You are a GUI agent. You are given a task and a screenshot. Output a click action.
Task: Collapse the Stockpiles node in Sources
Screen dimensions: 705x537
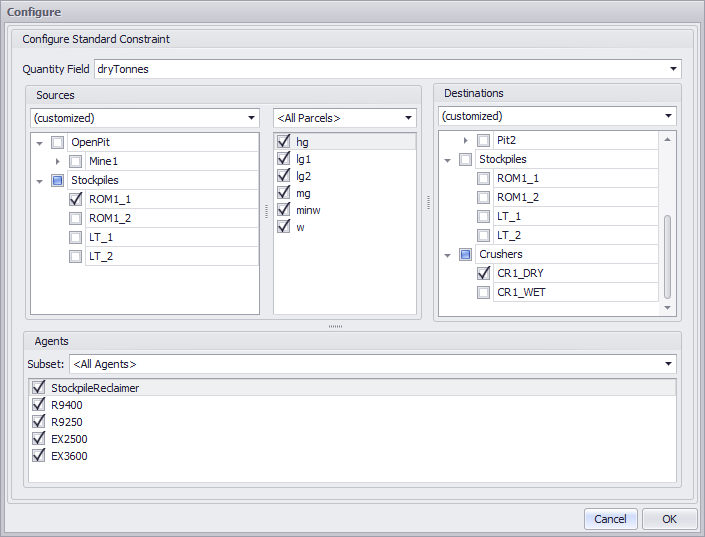pyautogui.click(x=40, y=181)
